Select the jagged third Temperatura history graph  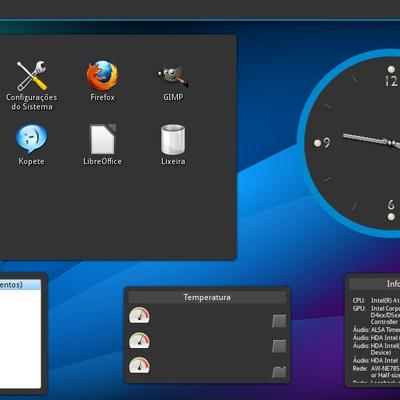click(x=279, y=371)
